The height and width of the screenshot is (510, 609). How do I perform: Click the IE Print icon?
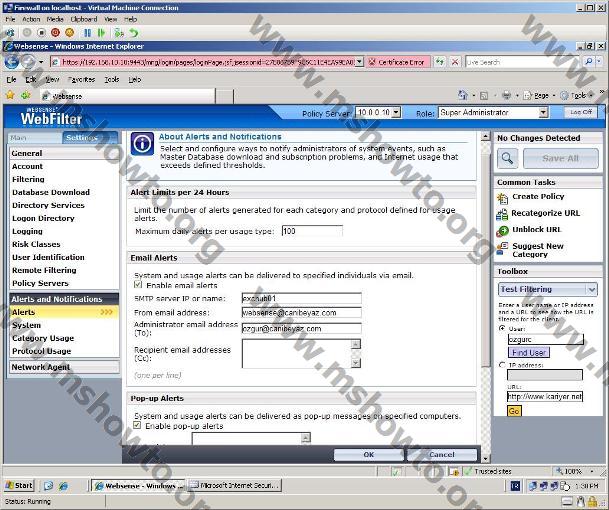506,96
